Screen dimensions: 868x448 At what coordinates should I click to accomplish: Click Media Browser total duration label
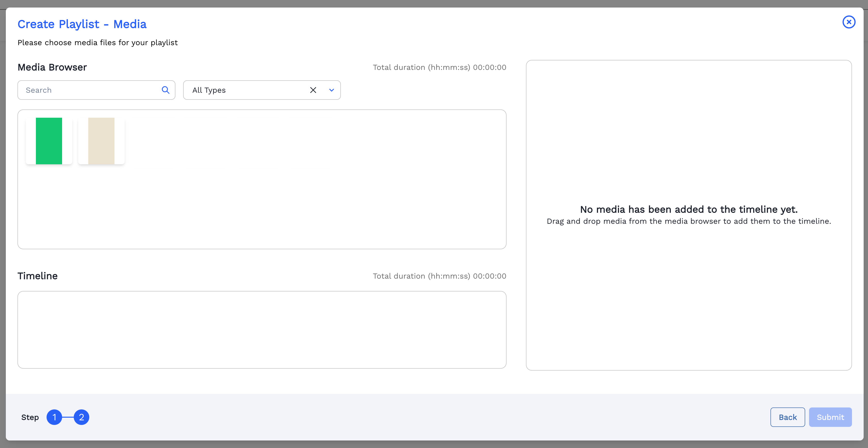[x=439, y=67]
